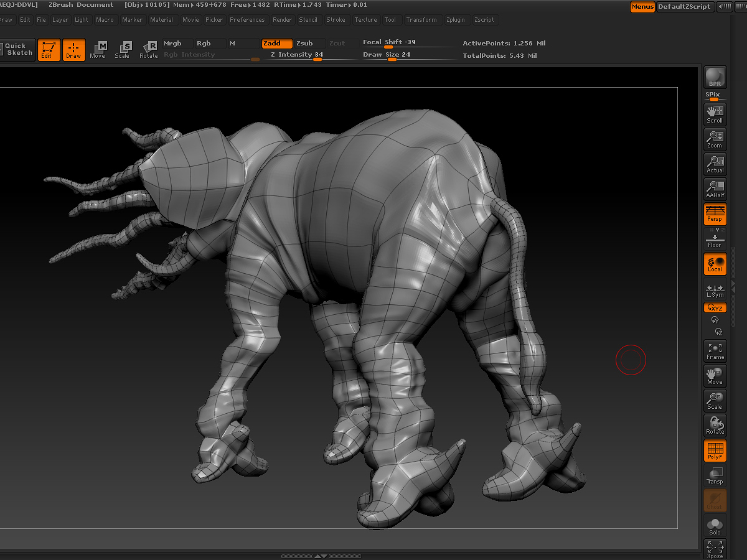Adjust the Focal Shift slider

click(408, 43)
